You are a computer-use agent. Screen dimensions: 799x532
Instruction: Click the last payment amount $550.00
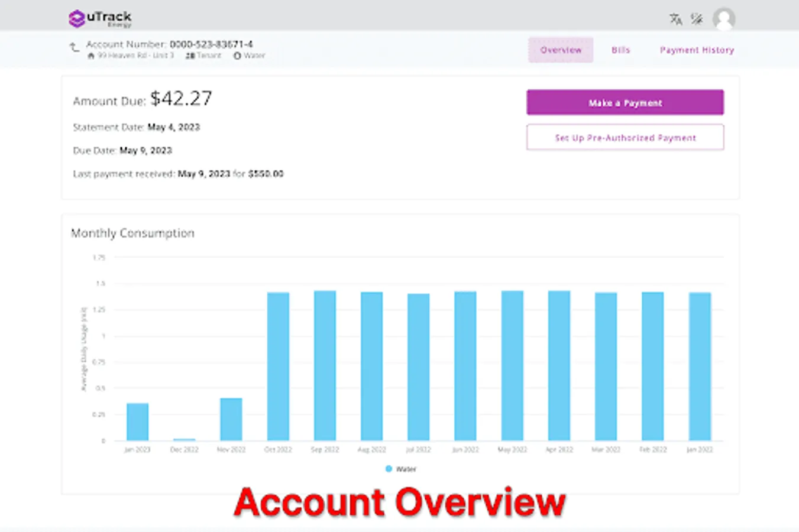pos(266,174)
